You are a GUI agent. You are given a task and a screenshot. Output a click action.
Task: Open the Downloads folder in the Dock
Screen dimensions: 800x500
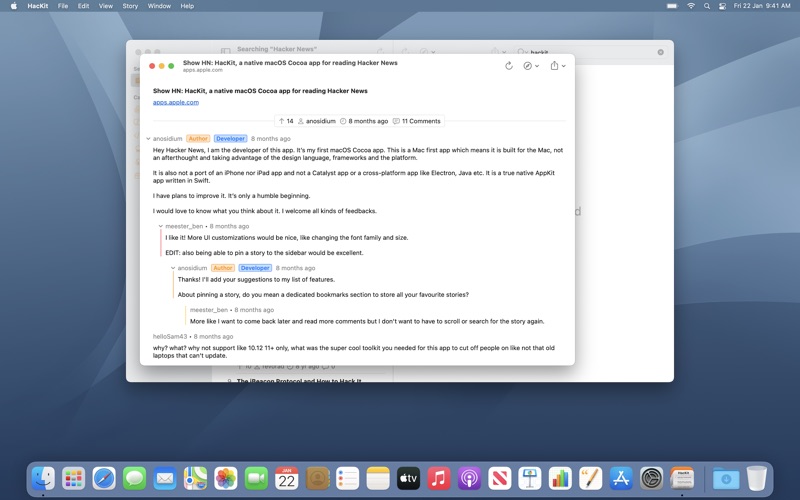(726, 479)
